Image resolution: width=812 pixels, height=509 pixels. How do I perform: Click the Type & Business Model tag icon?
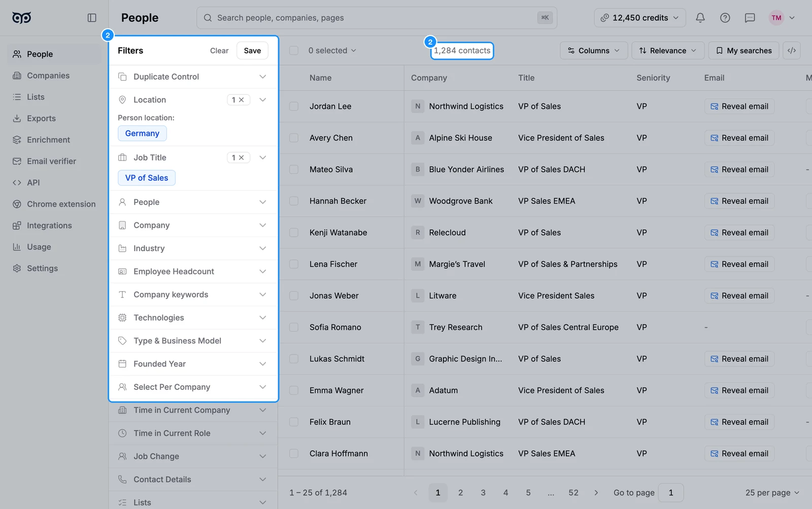[122, 341]
